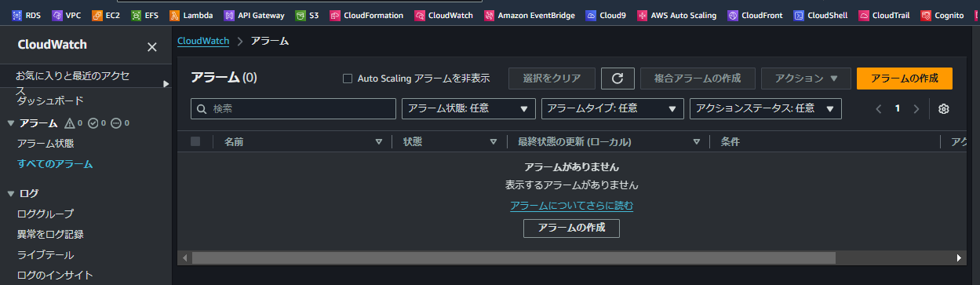Click orange アラームの作成 button
980x285 pixels.
pos(905,79)
